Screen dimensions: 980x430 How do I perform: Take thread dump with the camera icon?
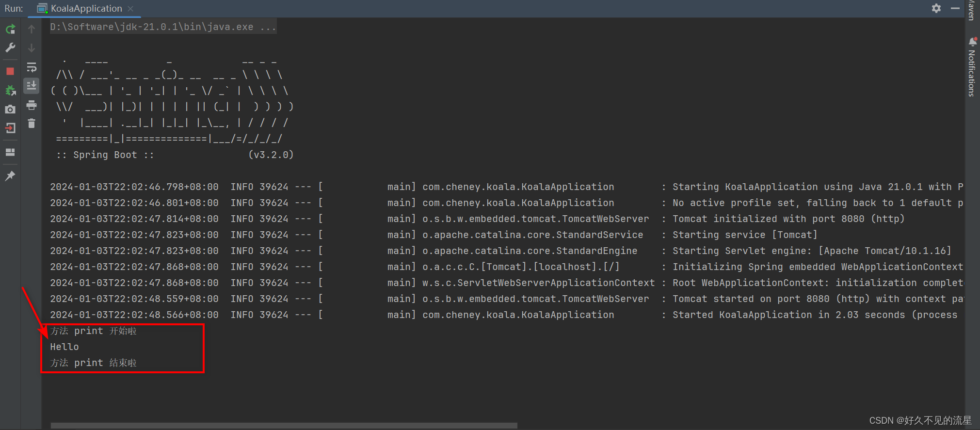coord(10,110)
